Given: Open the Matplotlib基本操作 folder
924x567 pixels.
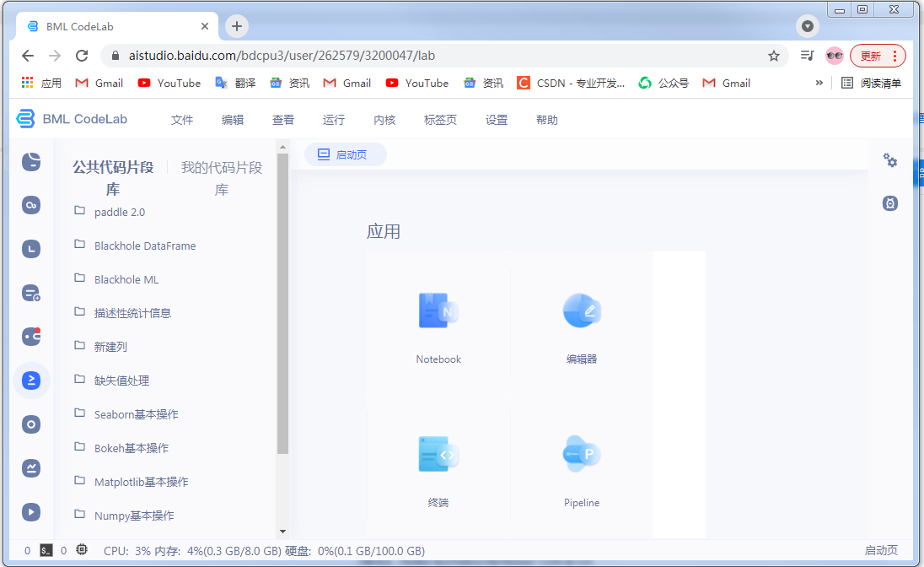Looking at the screenshot, I should 132,482.
